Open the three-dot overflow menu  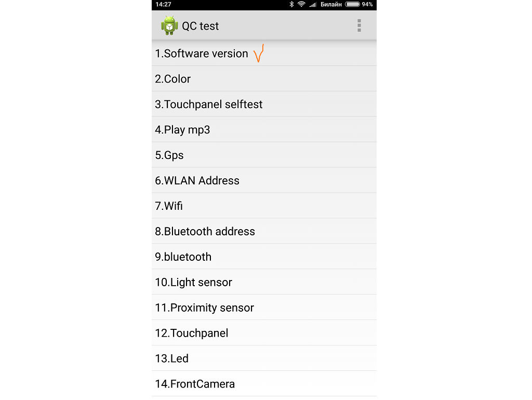(x=359, y=25)
